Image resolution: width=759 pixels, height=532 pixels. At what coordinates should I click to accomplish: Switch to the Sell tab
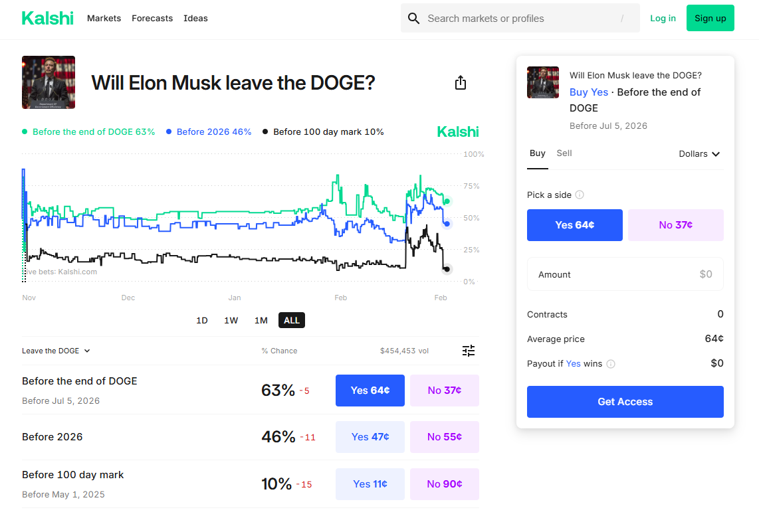[x=564, y=153]
